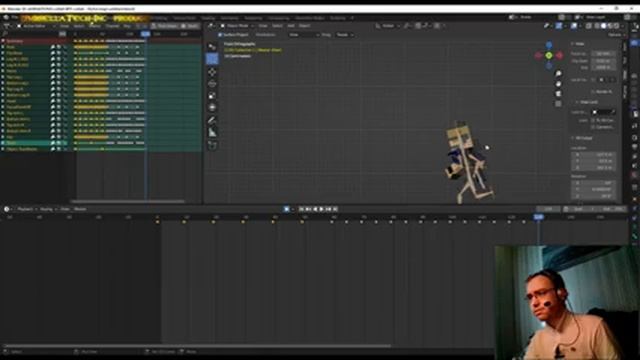Image resolution: width=640 pixels, height=360 pixels.
Task: Select the Scale tool
Action: tap(212, 96)
